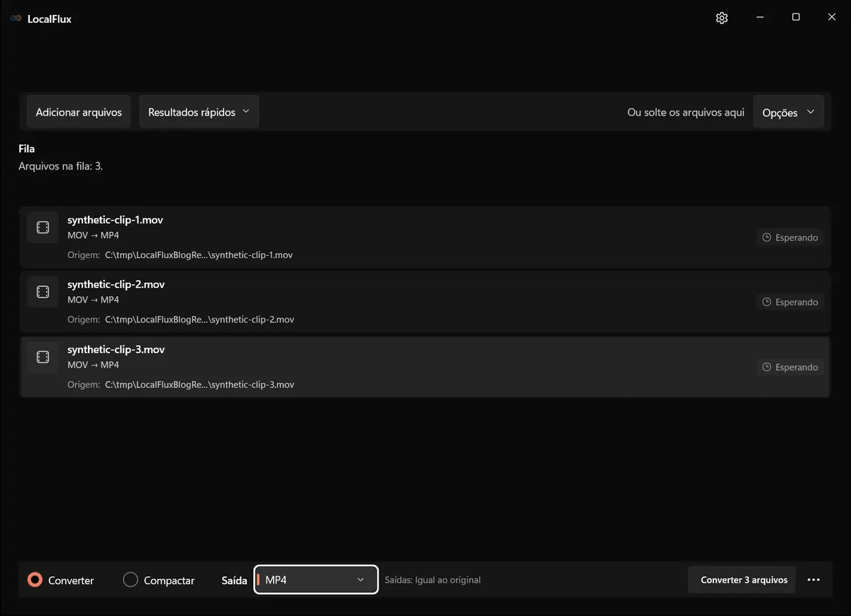Click 'Ou solte os arquivos aqui' text

[x=686, y=112]
